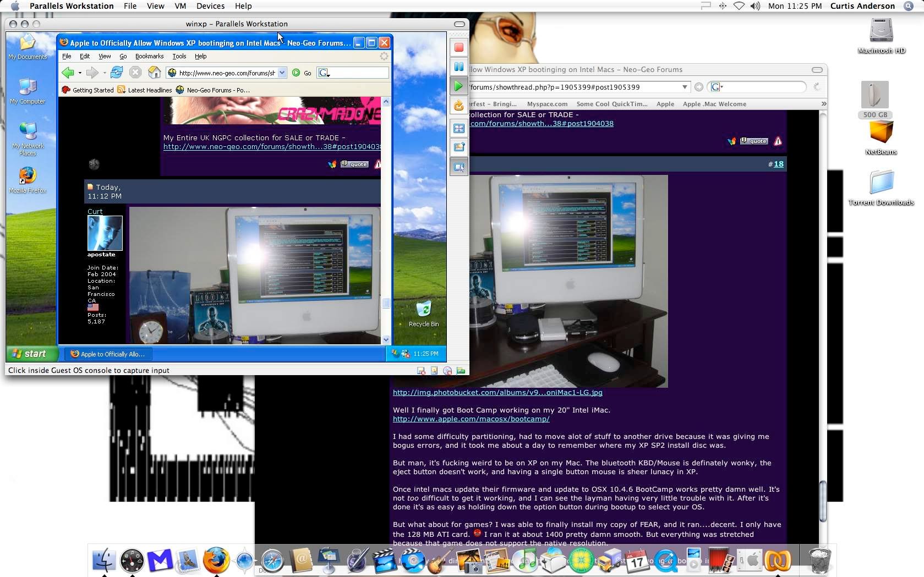Click the Firefox taskbar button in XP

coord(108,354)
